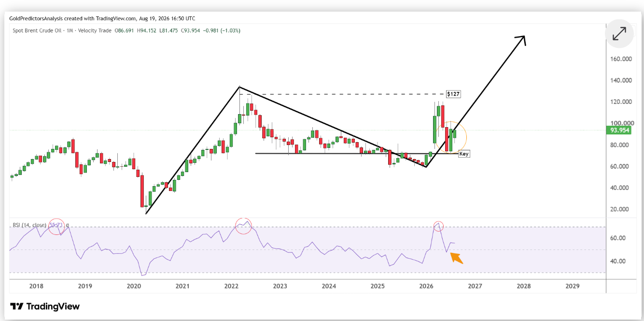Screen dimensions: 644x321
Task: Click the 2023 time axis label
Action: click(280, 286)
